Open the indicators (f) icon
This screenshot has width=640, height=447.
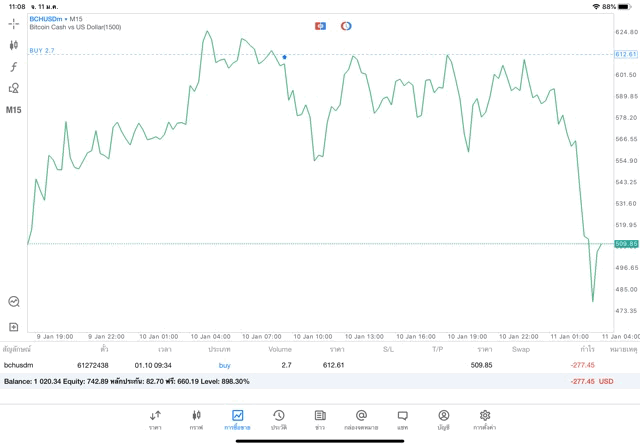(x=14, y=67)
